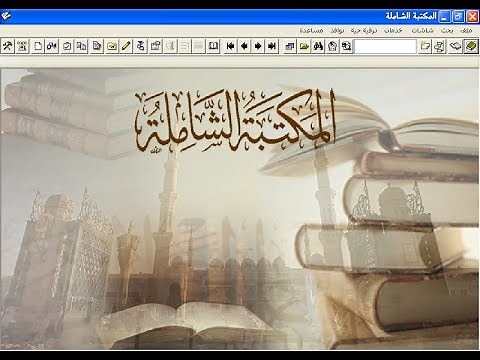The image size is (480, 360).
Task: Minimize the المكتبة الشاملة window
Action: coord(444,16)
